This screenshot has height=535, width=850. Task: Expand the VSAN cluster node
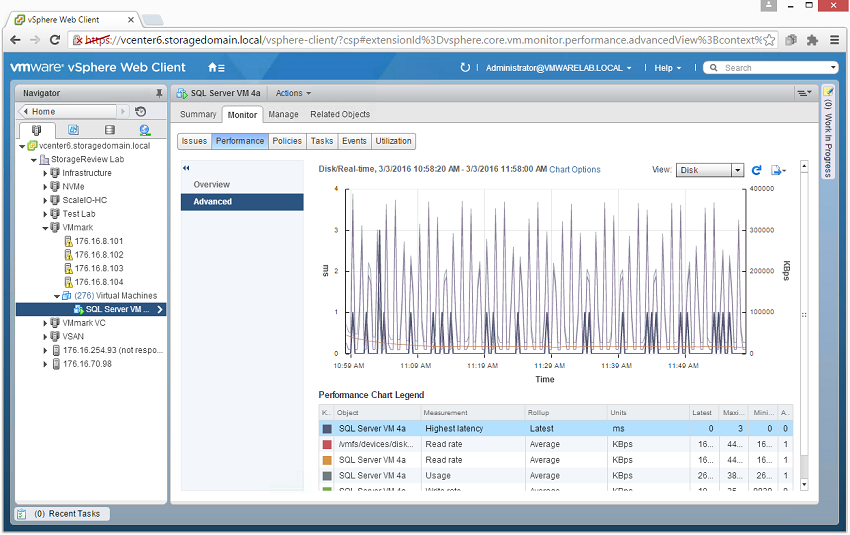[46, 337]
